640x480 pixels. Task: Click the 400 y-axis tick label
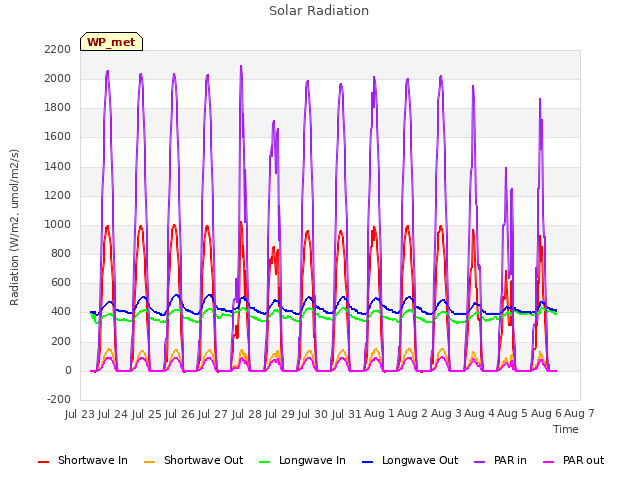[x=61, y=312]
